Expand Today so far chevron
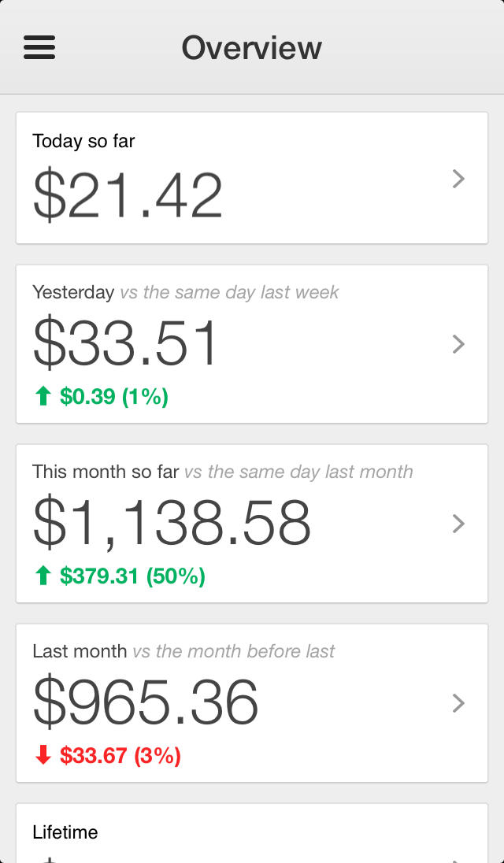Screen dimensions: 504x863 (458, 180)
